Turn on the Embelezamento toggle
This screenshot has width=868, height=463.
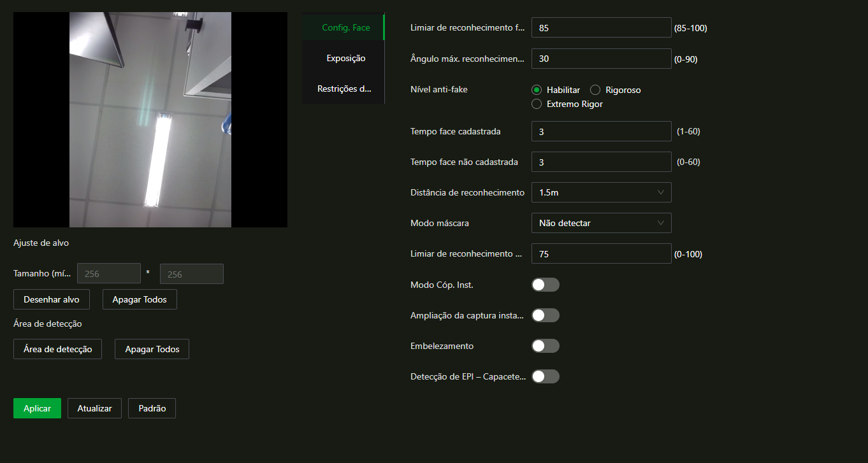click(546, 346)
